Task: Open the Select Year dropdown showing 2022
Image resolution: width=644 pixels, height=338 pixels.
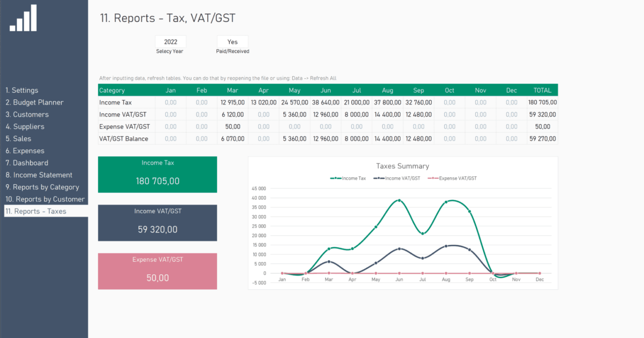Action: coord(170,42)
